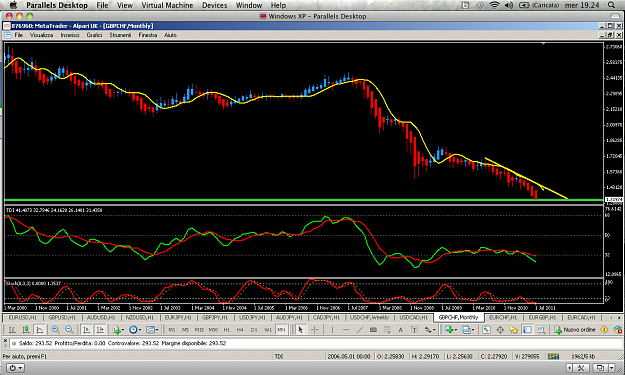Click the Wi-Fi icon in Mac menu bar
This screenshot has height=375, width=625.
(494, 5)
